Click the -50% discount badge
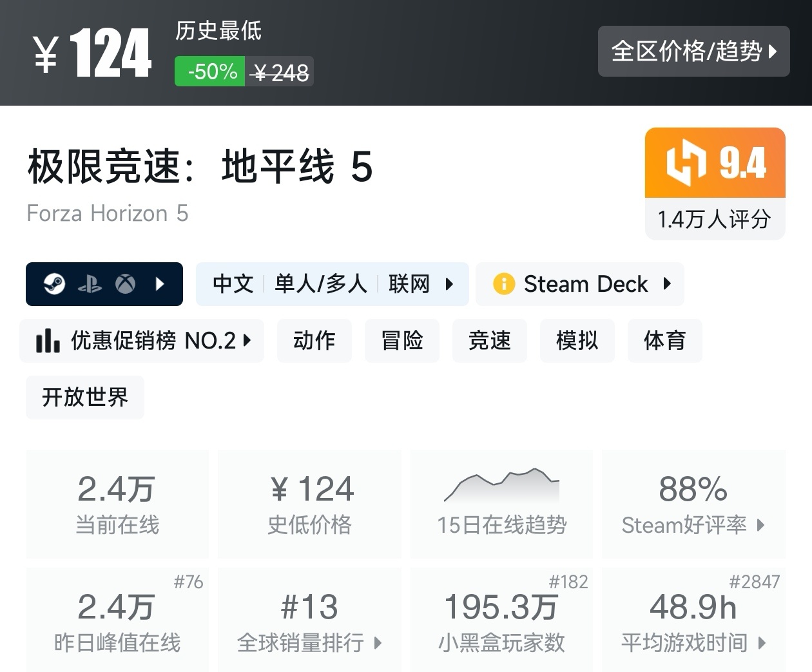This screenshot has width=812, height=672. [211, 72]
